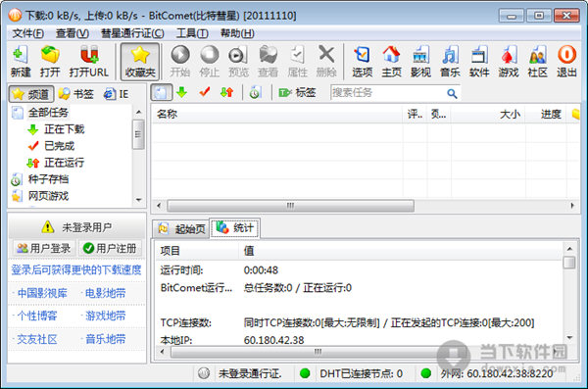
Task: Click the 打开 (Open) folder icon
Action: click(x=50, y=61)
